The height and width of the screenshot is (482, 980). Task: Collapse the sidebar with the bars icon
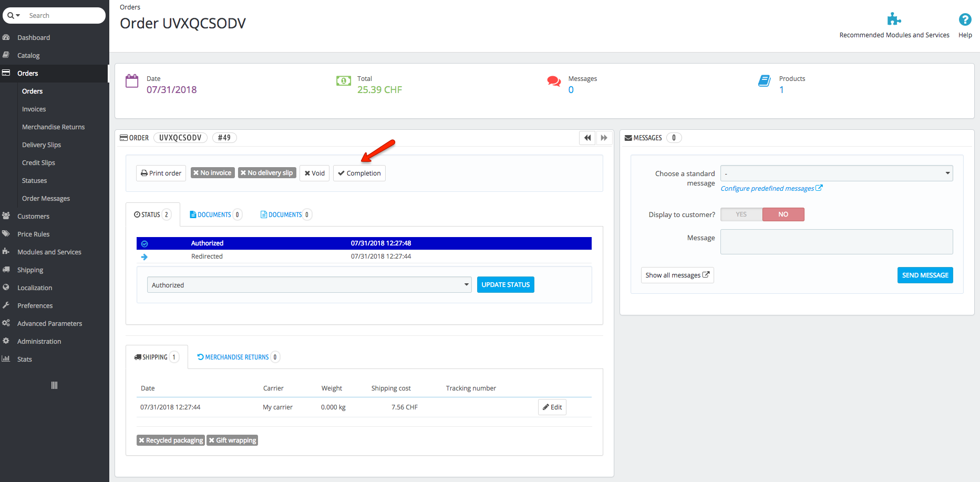pyautogui.click(x=54, y=385)
